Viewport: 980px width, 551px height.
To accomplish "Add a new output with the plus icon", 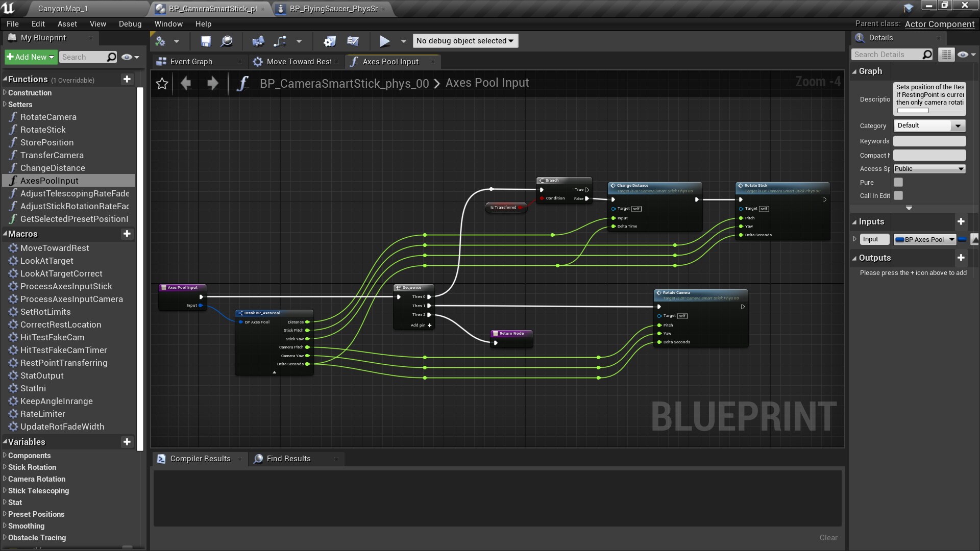I will pyautogui.click(x=962, y=258).
